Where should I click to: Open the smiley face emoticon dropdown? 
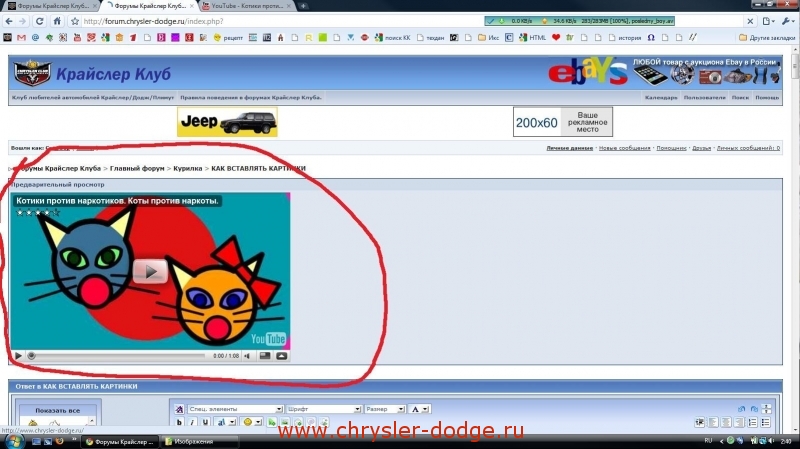[x=252, y=422]
